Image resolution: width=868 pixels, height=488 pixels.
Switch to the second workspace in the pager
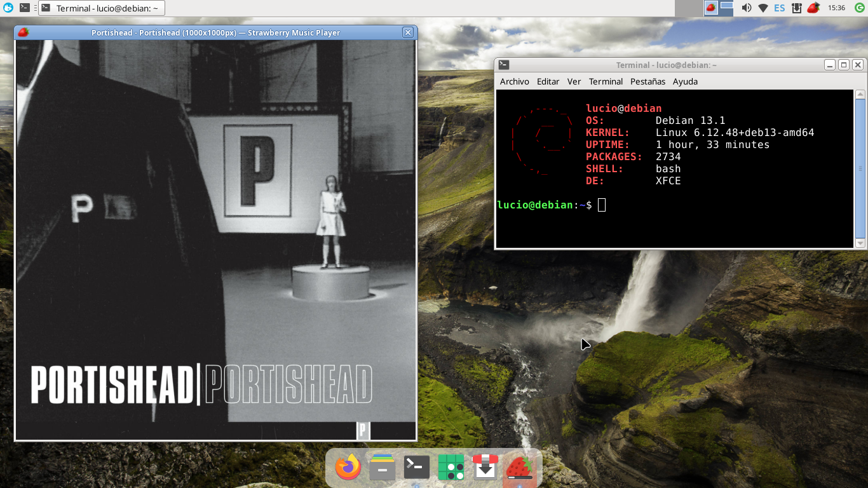726,8
